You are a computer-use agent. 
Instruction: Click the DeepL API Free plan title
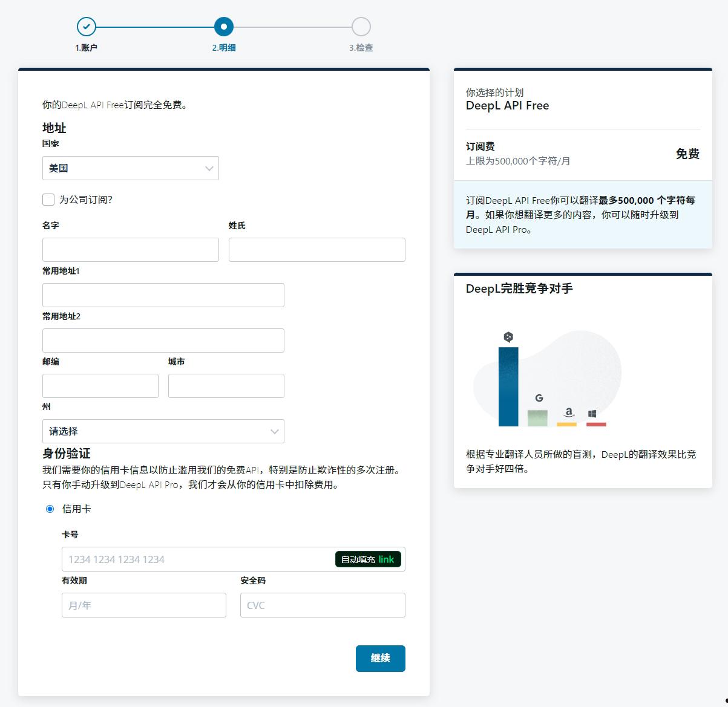pyautogui.click(x=507, y=105)
